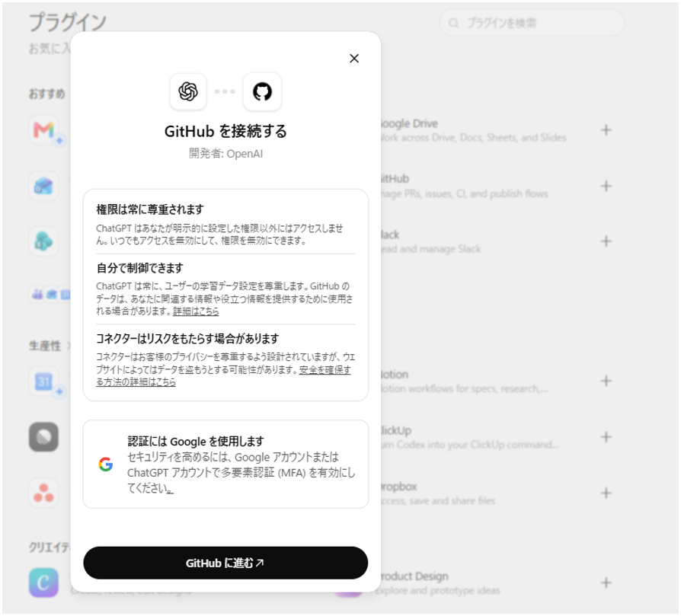Click the 自分で制御できます heading
The width and height of the screenshot is (681, 616).
point(139,268)
